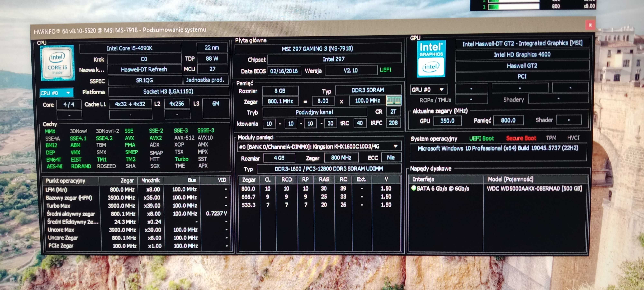Click the AES-NI feature flag

click(x=55, y=166)
